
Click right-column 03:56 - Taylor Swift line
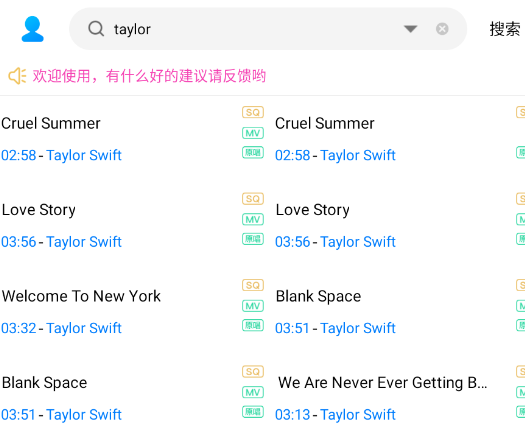(335, 242)
